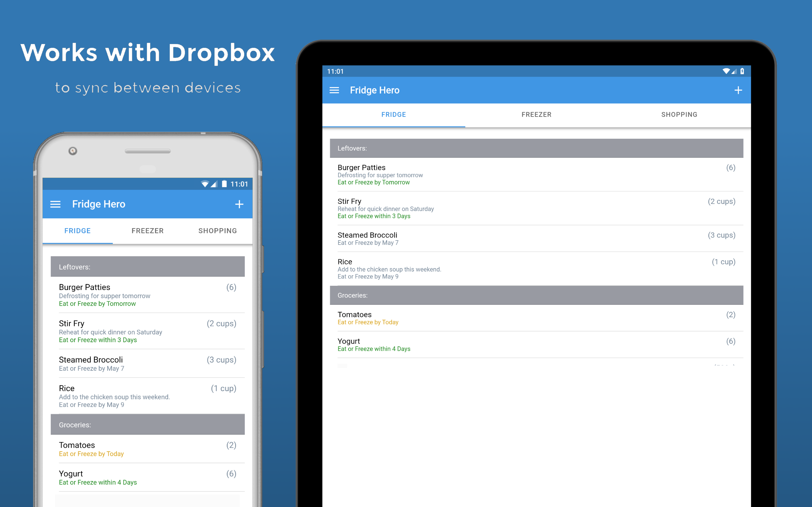Tap plus icon on phone toolbar

click(239, 204)
